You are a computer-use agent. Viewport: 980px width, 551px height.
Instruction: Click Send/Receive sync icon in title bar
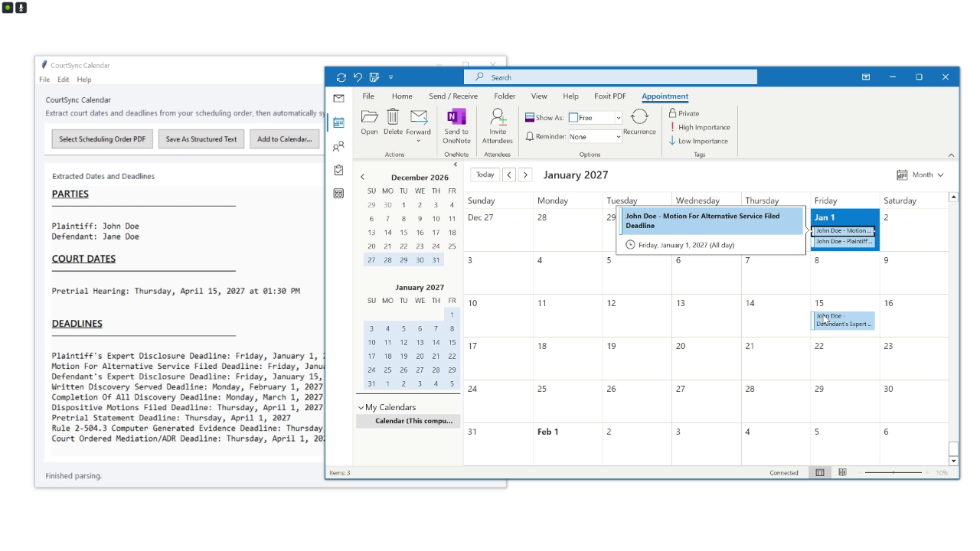pos(341,77)
